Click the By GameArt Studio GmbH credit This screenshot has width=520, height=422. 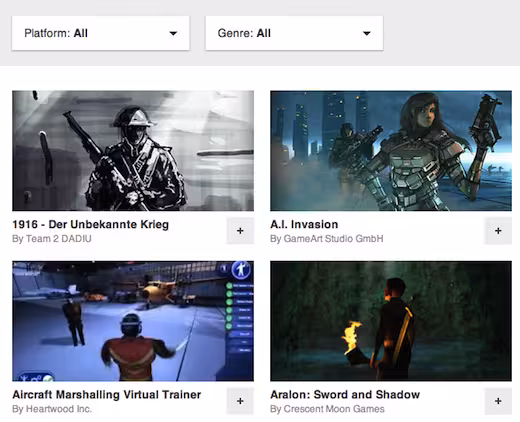327,239
